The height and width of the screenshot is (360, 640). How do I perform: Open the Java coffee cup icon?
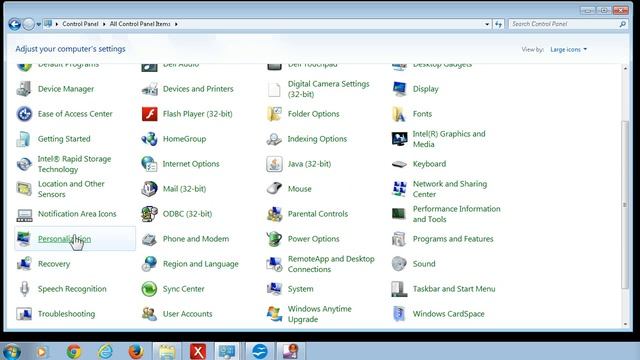click(x=274, y=164)
